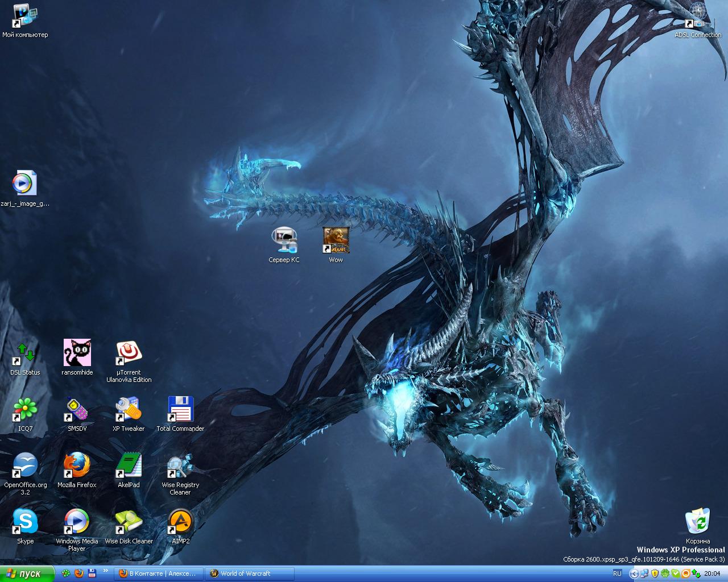Viewport: 728px width, 582px height.
Task: Switch to В Контакте Firefox taskbar window
Action: (159, 573)
